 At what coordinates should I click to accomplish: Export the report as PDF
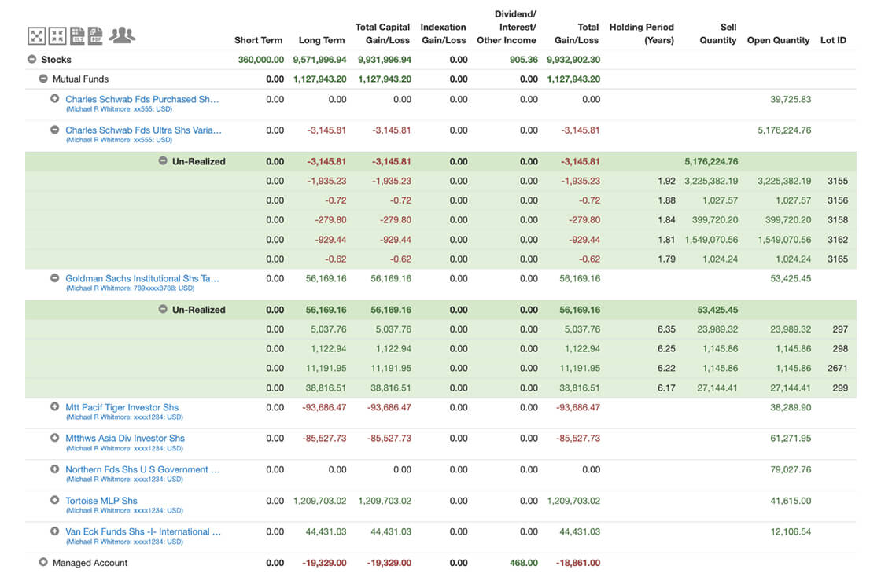click(x=96, y=35)
